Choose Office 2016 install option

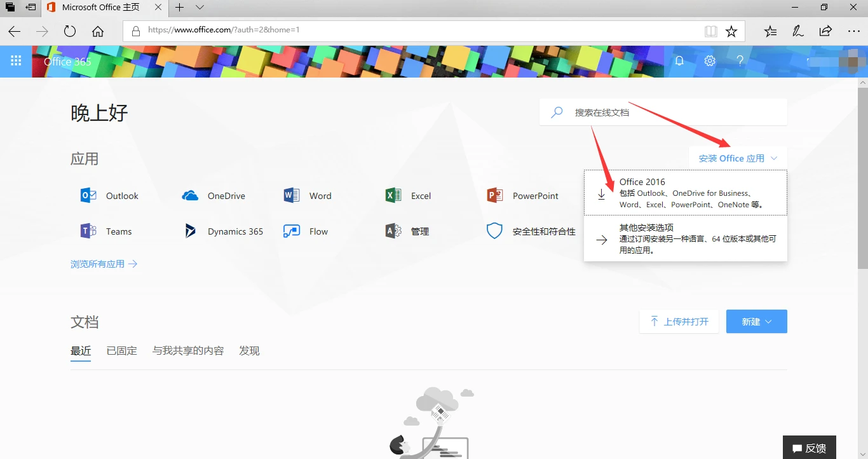pos(686,193)
